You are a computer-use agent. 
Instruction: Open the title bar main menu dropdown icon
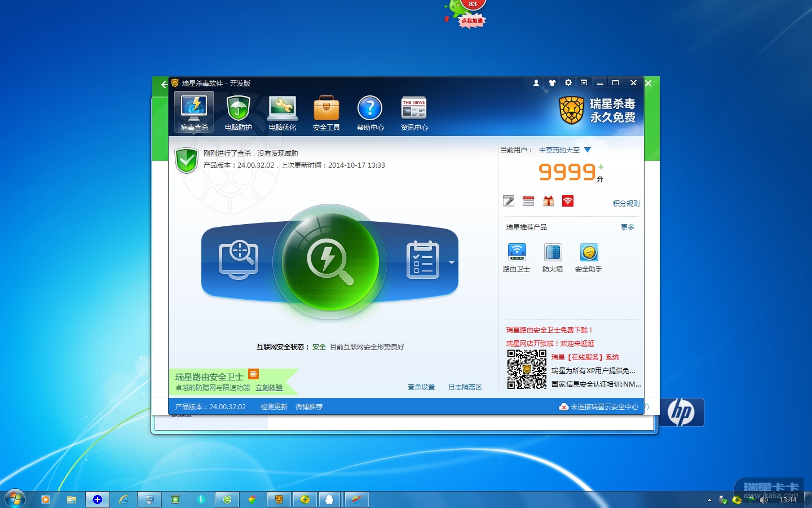(x=584, y=83)
